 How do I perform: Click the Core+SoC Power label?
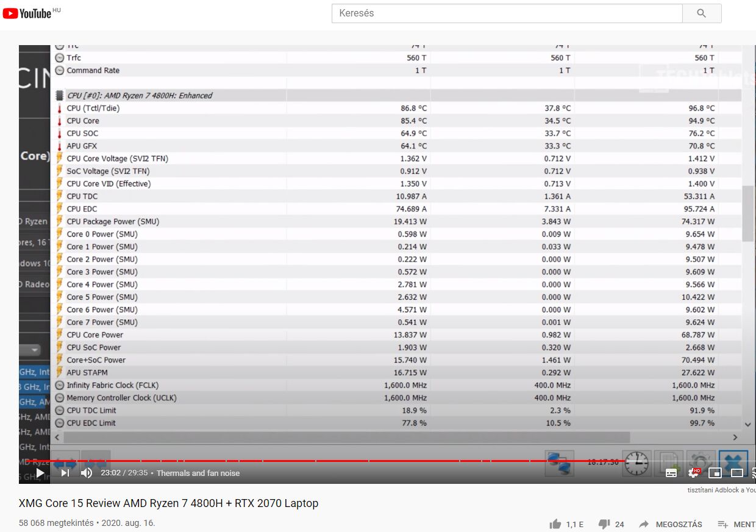point(96,360)
